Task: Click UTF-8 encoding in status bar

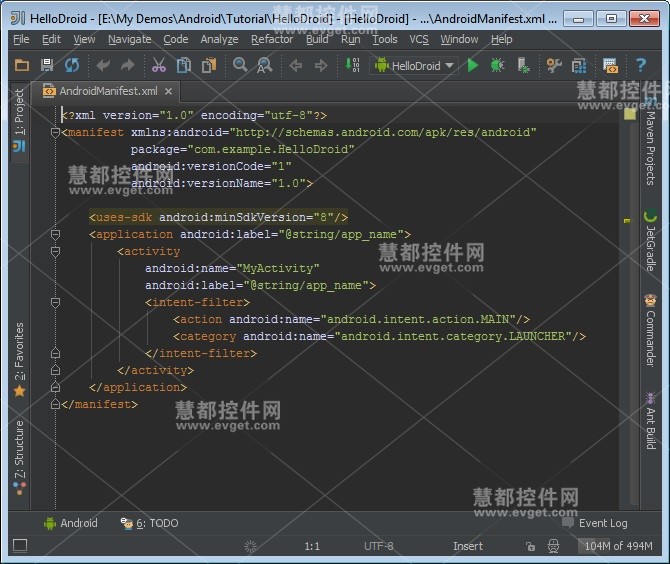Action: tap(378, 546)
